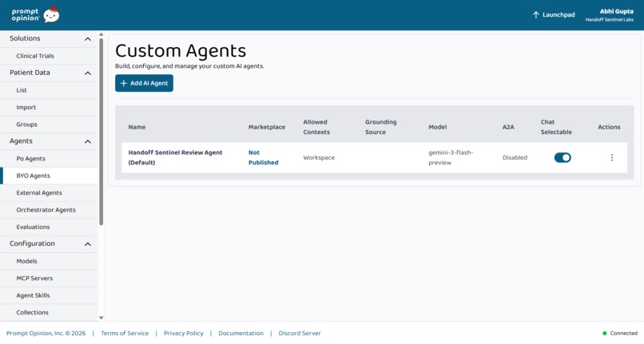The image size is (644, 344).
Task: Click the A2A column header
Action: (x=508, y=127)
